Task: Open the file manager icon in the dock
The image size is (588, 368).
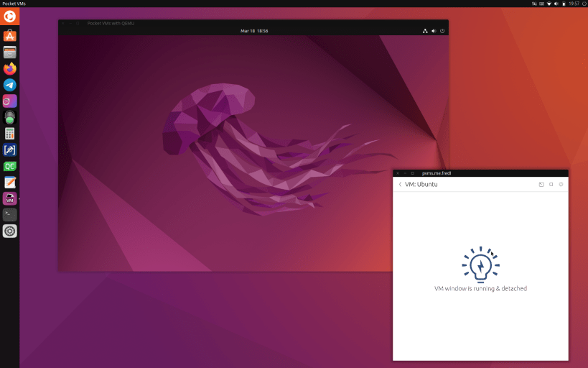Action: click(10, 52)
